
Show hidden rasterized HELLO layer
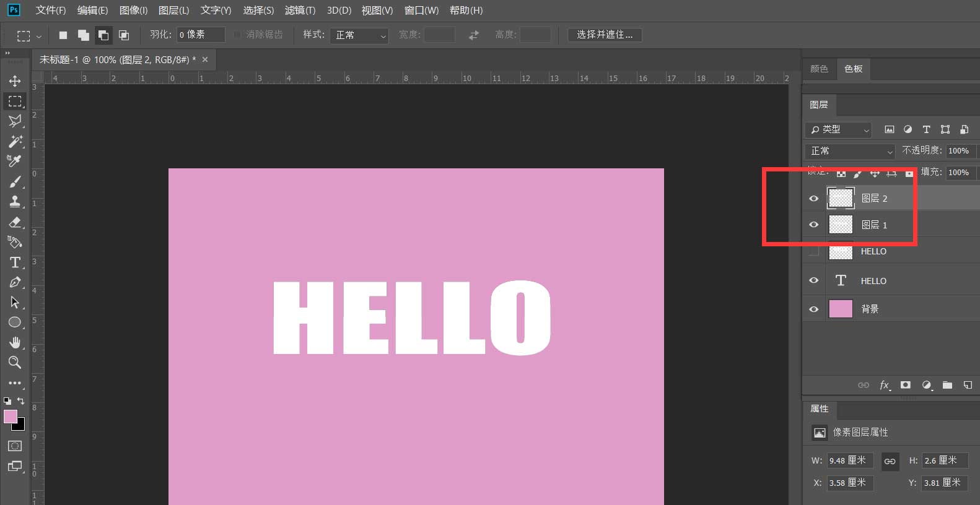(x=814, y=251)
